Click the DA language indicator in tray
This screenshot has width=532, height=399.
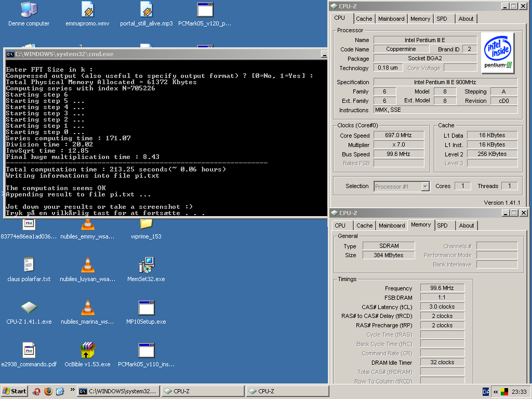pos(486,392)
